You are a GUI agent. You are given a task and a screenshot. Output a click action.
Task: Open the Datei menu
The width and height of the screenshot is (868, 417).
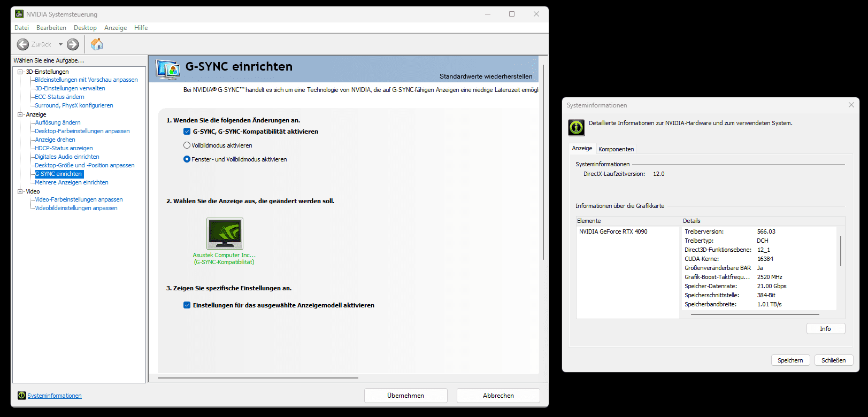pyautogui.click(x=22, y=28)
